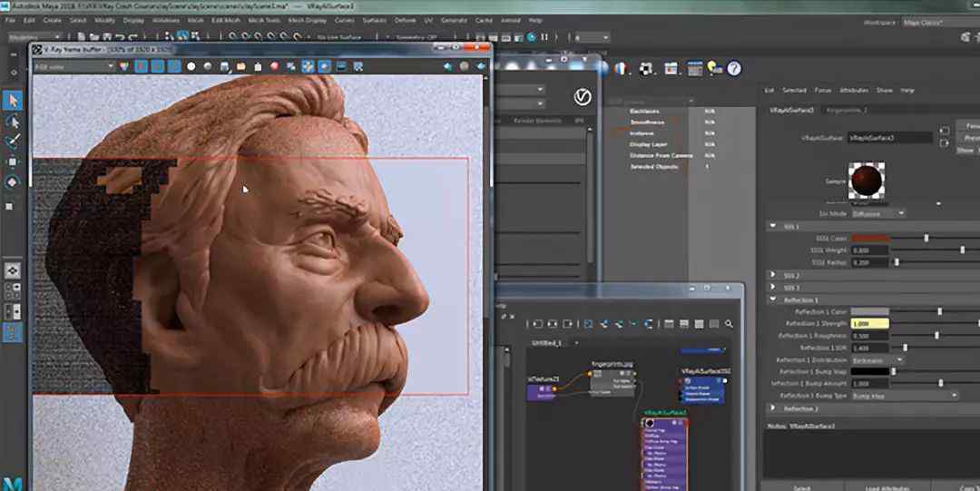The image size is (980, 491).
Task: Switch to the VRayAlSurface2 attribute tab
Action: [x=791, y=110]
